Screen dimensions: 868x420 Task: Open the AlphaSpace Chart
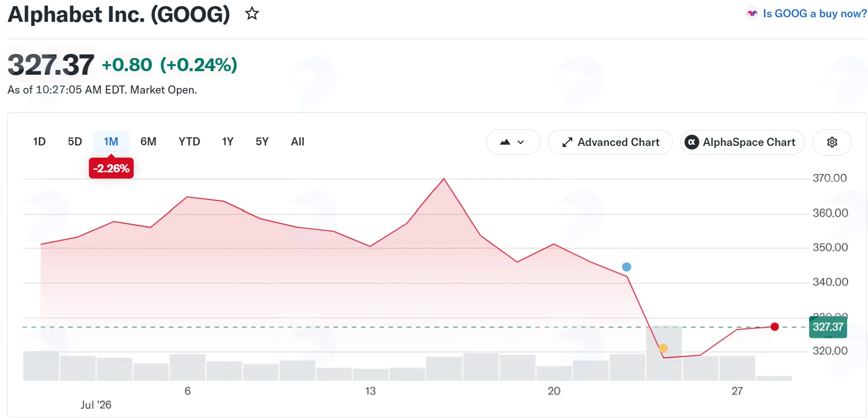[x=742, y=142]
